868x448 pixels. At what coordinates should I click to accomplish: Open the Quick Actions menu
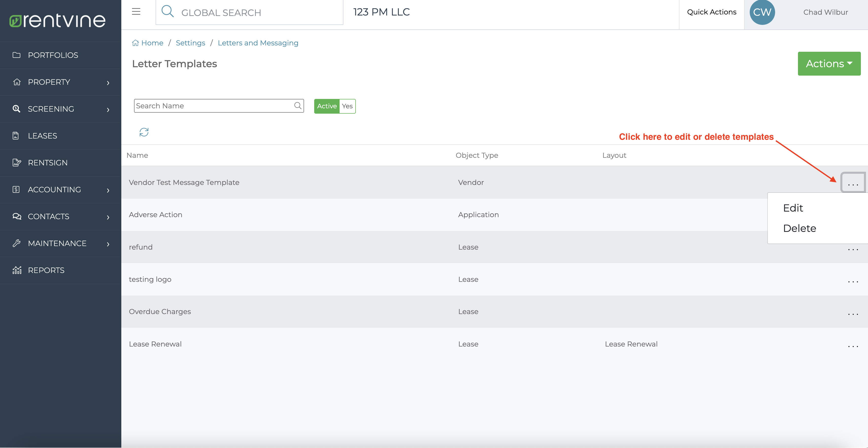click(x=711, y=12)
